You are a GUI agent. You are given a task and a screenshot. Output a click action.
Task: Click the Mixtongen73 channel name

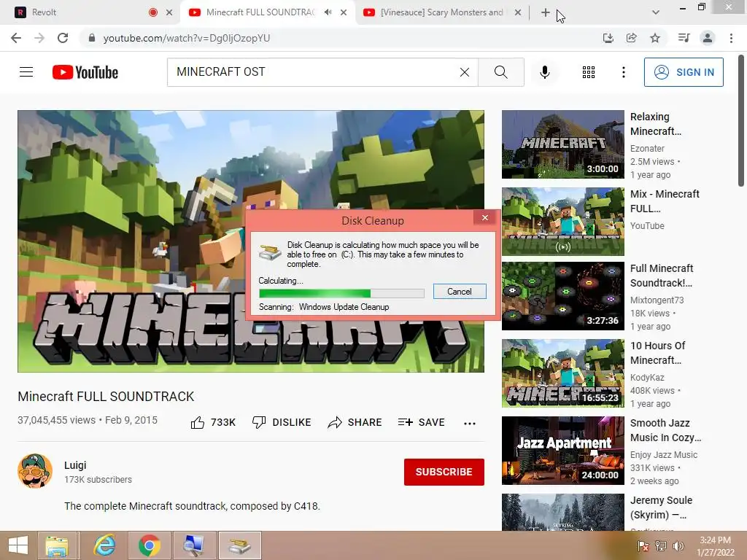(657, 300)
